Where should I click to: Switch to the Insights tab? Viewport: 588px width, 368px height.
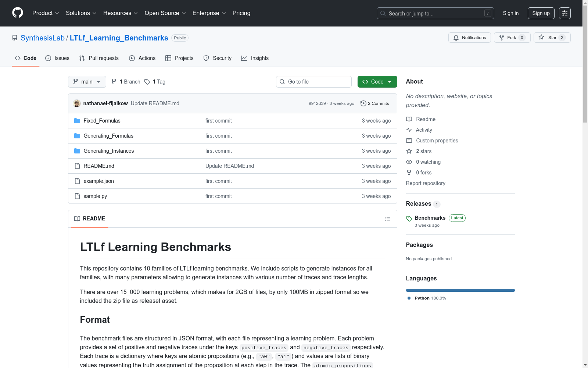255,58
